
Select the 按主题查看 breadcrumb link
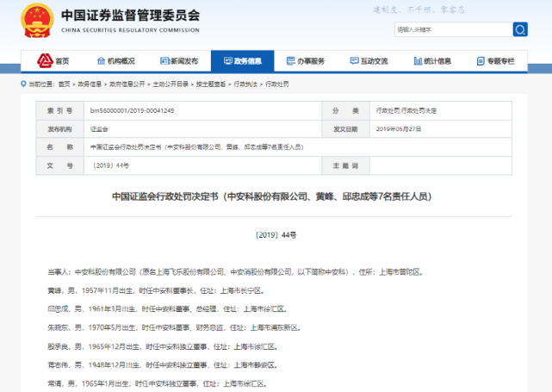(x=212, y=84)
